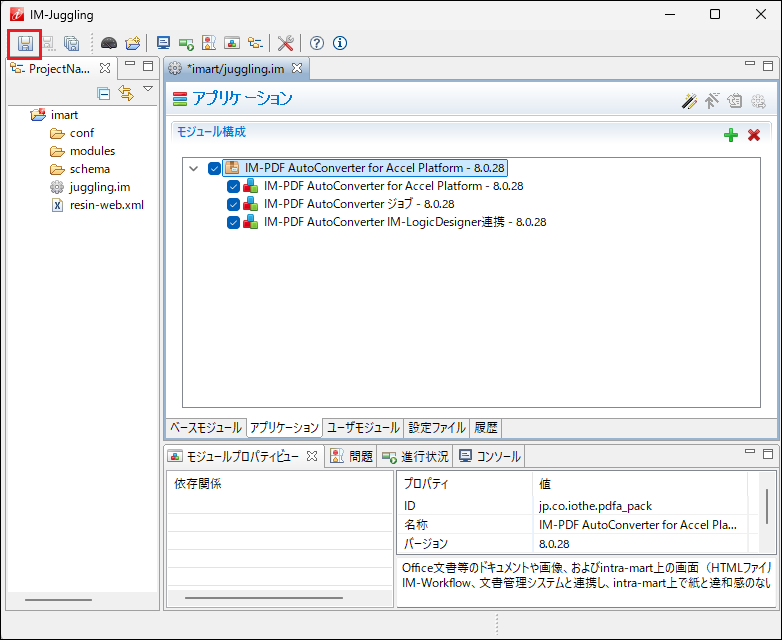This screenshot has width=782, height=640.
Task: Click the information 'i' toolbar icon
Action: [x=340, y=43]
